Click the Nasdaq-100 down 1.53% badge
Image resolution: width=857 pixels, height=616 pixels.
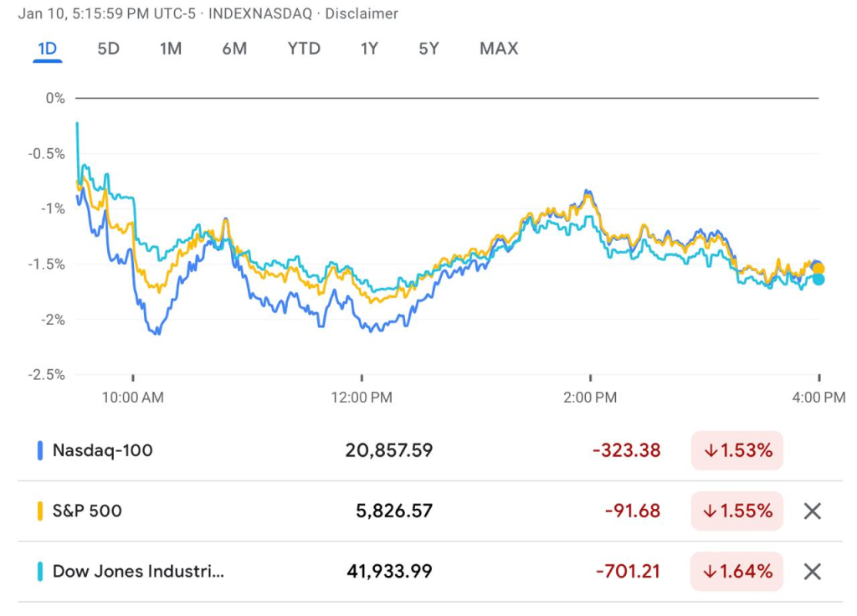click(x=736, y=450)
